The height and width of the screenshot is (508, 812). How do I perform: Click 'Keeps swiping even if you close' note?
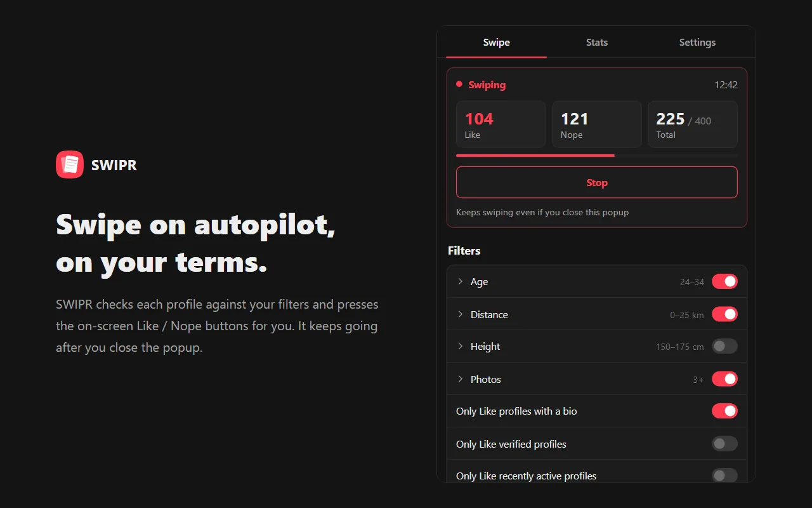pos(542,212)
